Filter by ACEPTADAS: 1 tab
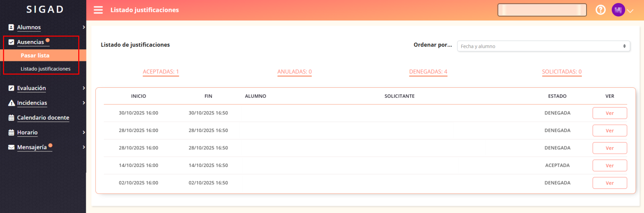This screenshot has height=213, width=644. tap(161, 72)
